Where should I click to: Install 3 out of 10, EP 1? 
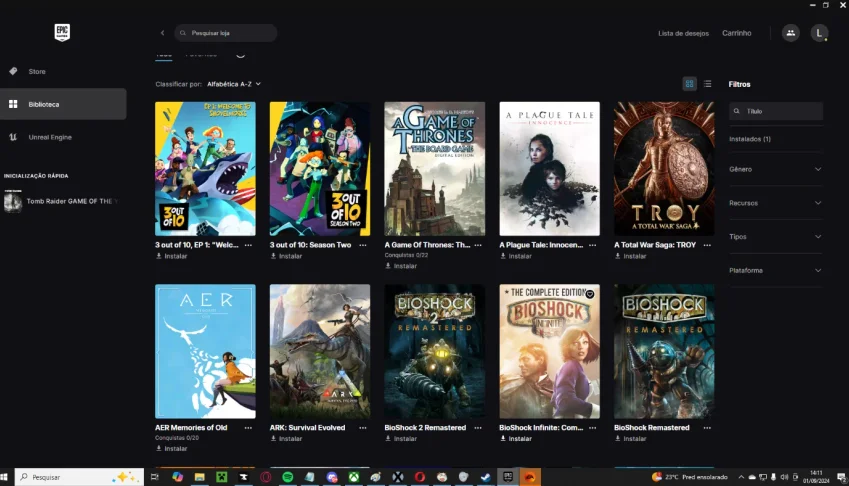tap(172, 256)
